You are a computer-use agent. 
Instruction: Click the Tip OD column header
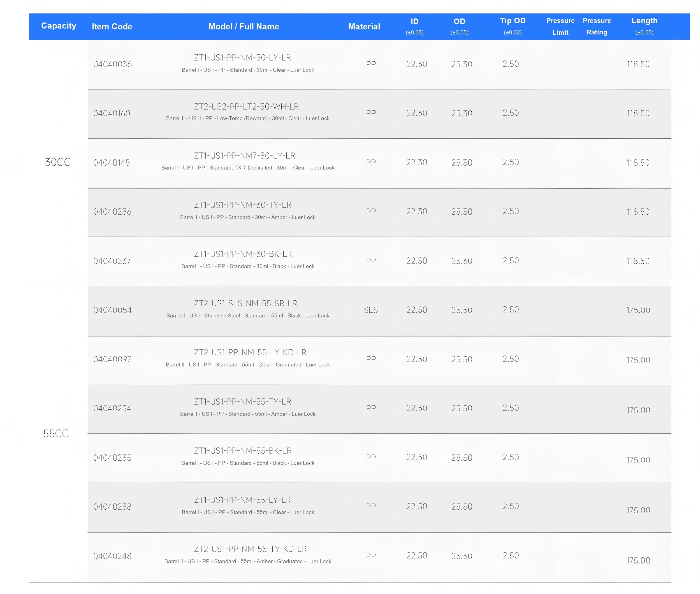[513, 26]
